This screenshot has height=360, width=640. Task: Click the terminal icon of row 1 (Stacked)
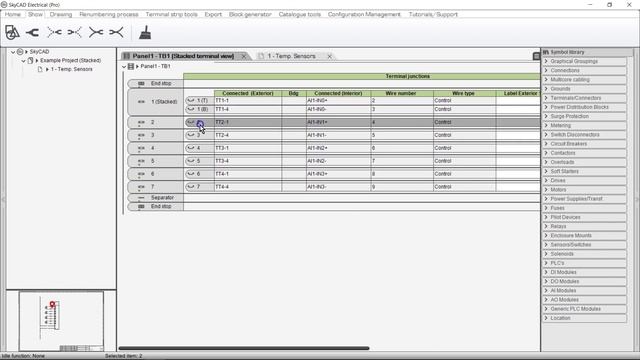coord(141,102)
